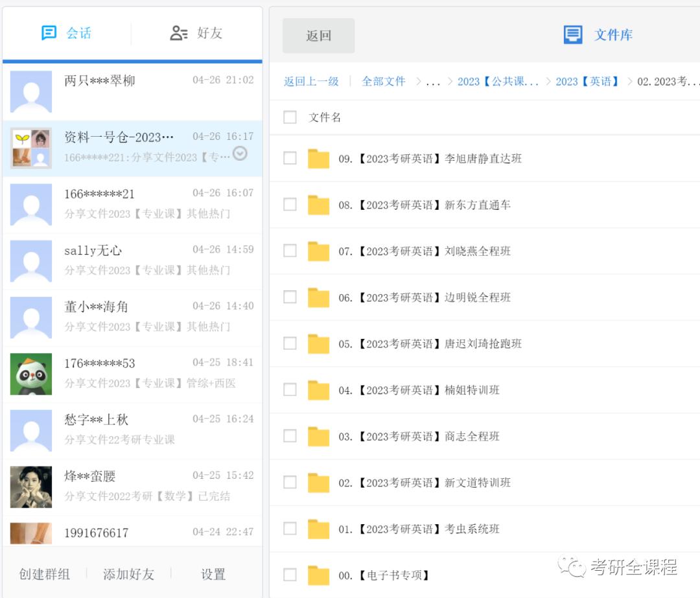
Task: Click folder icon of 04. 楠姐特训班
Action: [318, 390]
